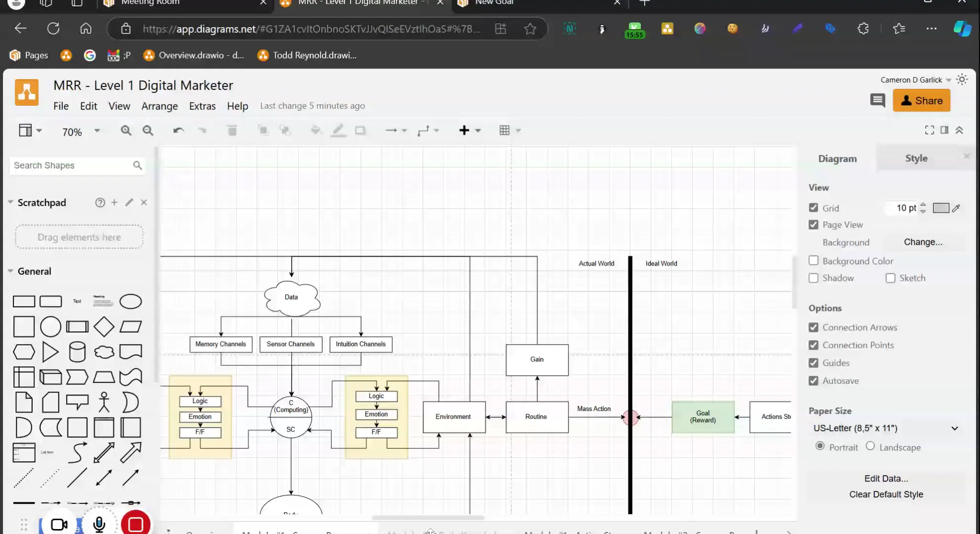Undo the last change
The height and width of the screenshot is (534, 980).
178,131
